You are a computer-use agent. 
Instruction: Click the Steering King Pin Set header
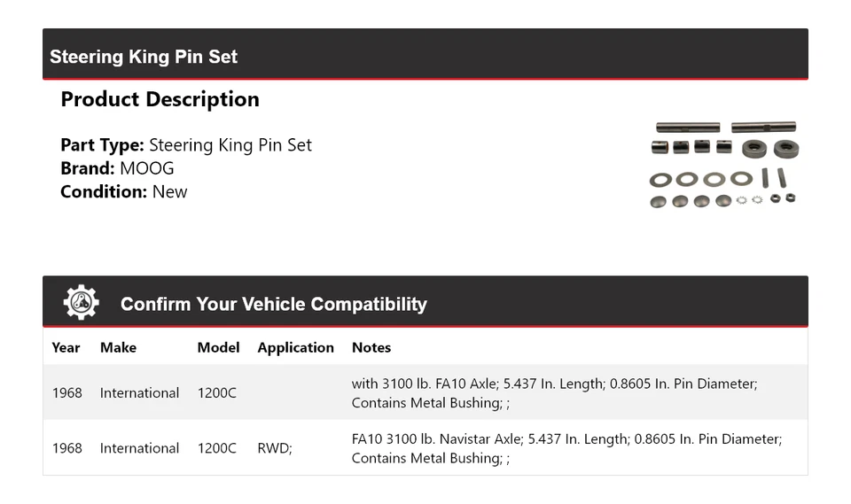144,57
